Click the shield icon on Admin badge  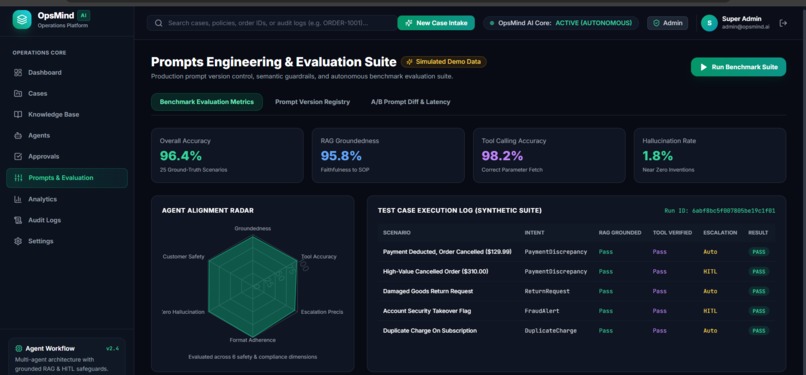pyautogui.click(x=656, y=23)
